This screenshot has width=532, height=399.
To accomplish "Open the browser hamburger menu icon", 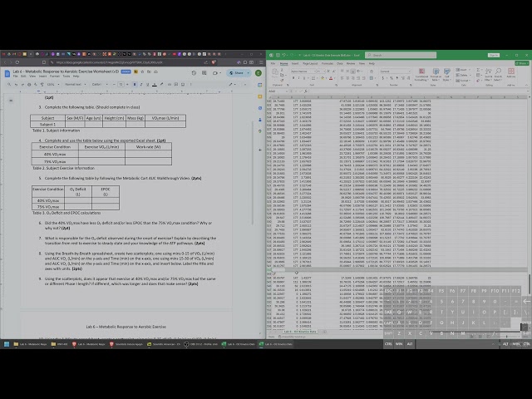I will click(x=261, y=62).
